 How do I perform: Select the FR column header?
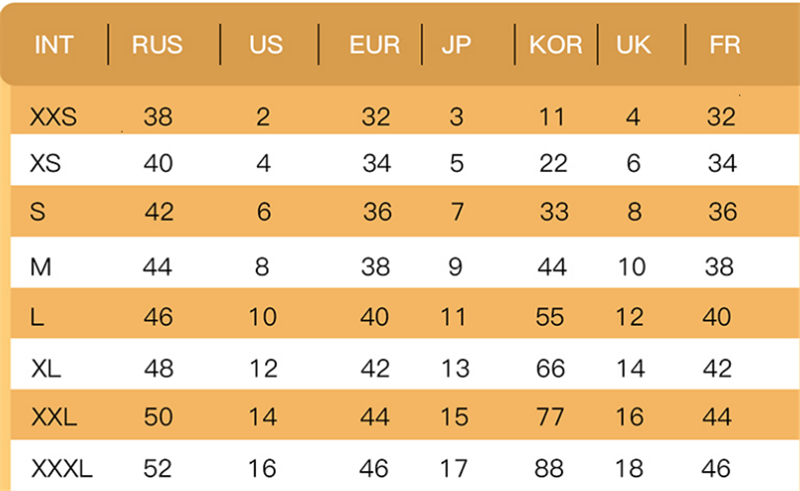click(x=725, y=45)
